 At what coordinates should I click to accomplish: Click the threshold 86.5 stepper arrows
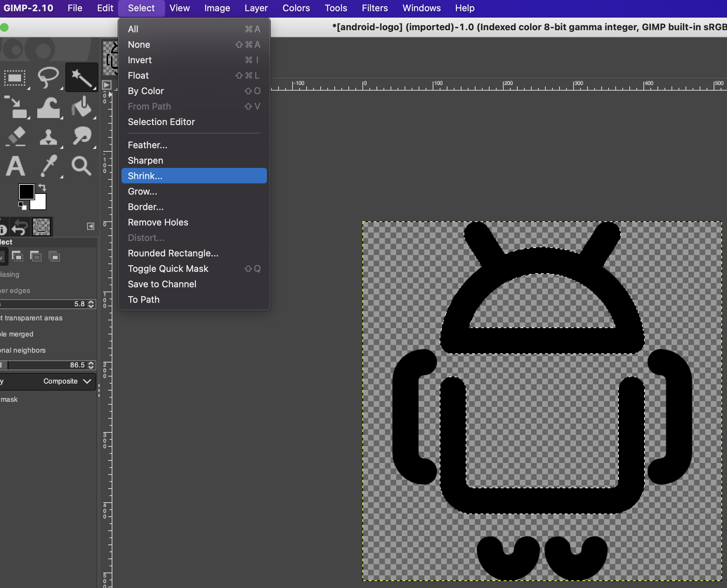(x=91, y=365)
